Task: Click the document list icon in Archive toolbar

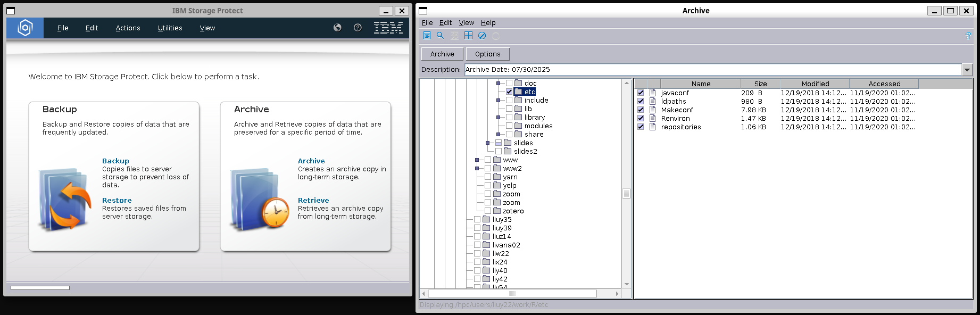Action: pyautogui.click(x=427, y=36)
